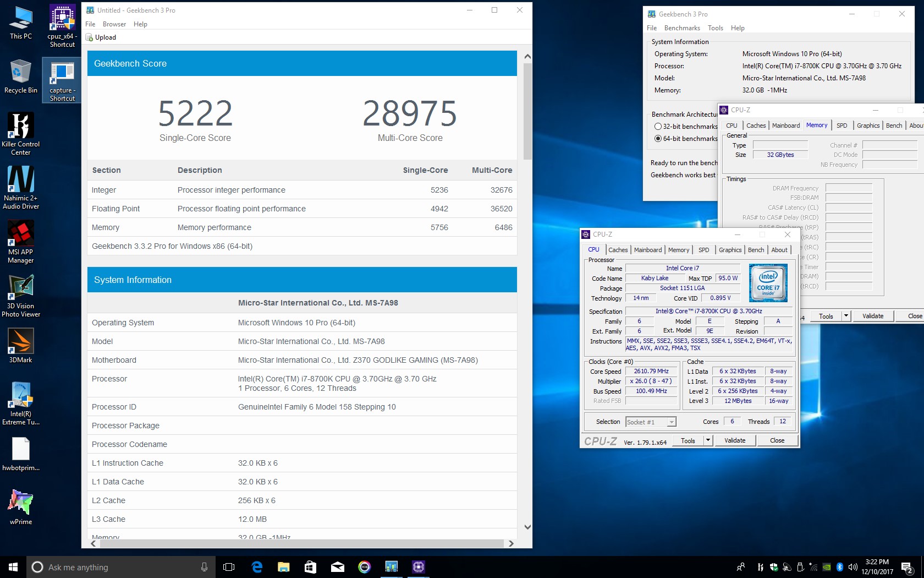Open the Recycle Bin desktop icon

pyautogui.click(x=21, y=77)
